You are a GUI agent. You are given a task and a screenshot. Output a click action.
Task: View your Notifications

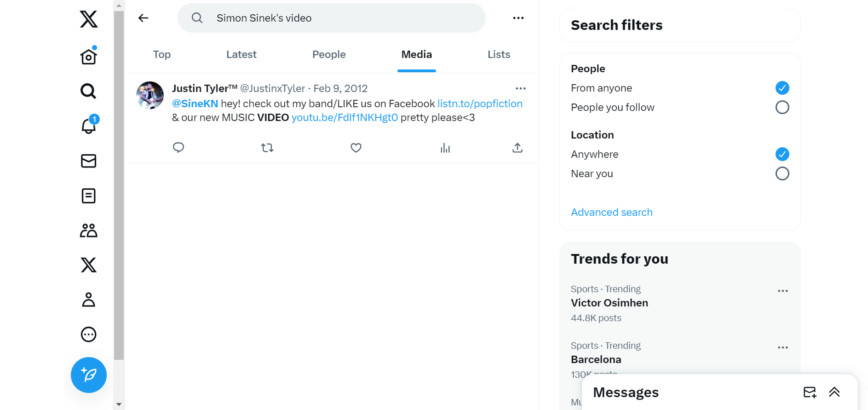(88, 126)
